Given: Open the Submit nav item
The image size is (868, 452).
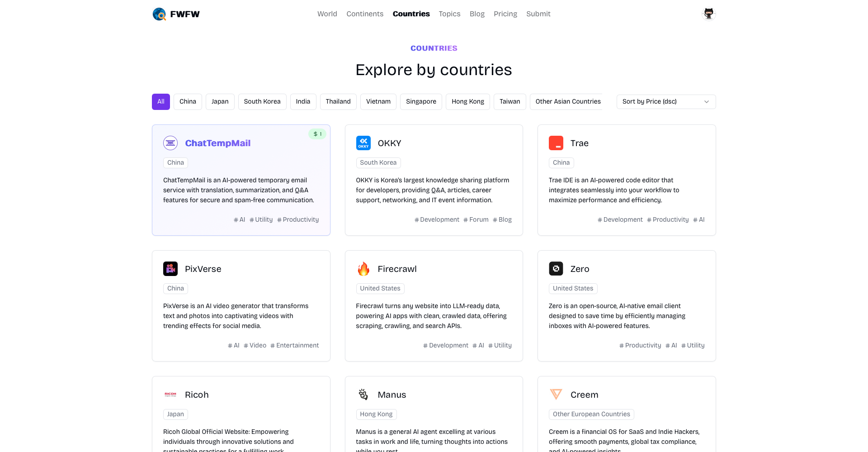Looking at the screenshot, I should tap(538, 14).
